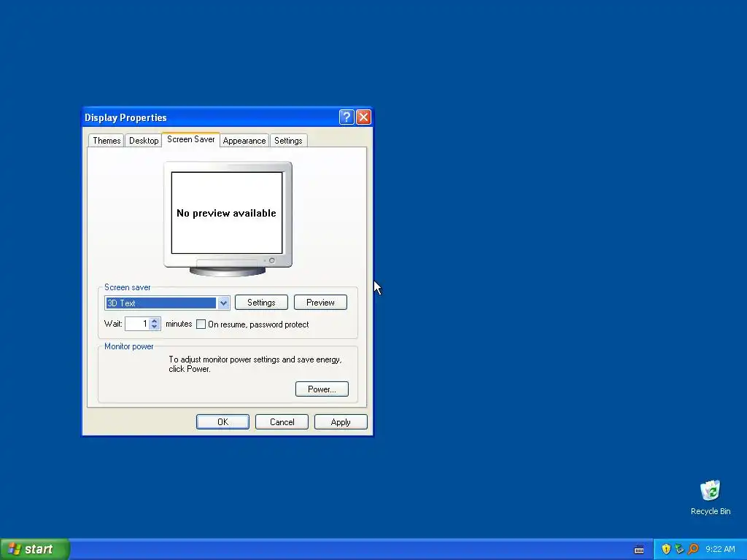Decrease wait minutes with down arrow

click(x=155, y=327)
